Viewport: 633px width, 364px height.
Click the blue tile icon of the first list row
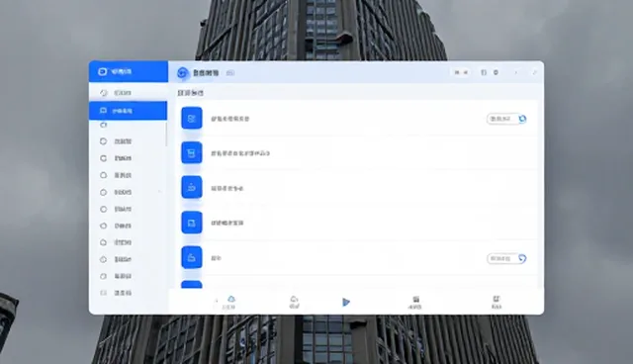coord(192,119)
